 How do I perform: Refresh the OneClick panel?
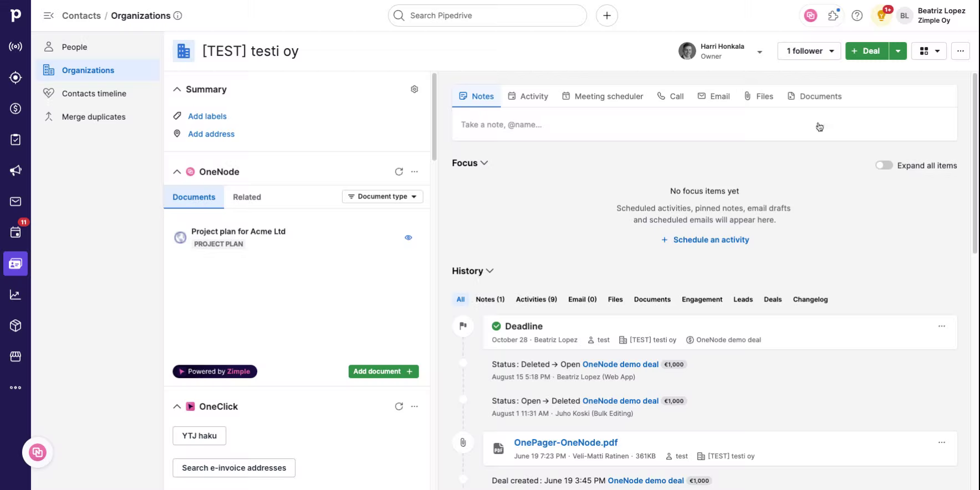[399, 406]
